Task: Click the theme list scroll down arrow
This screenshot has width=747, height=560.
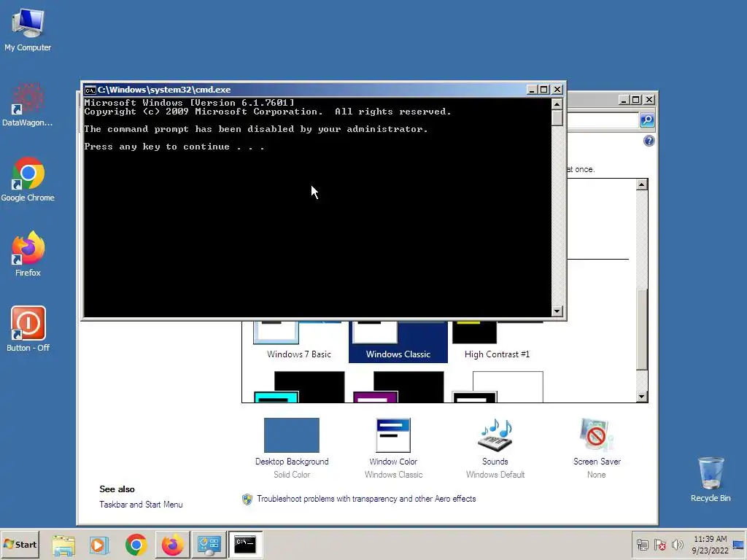Action: coord(642,396)
